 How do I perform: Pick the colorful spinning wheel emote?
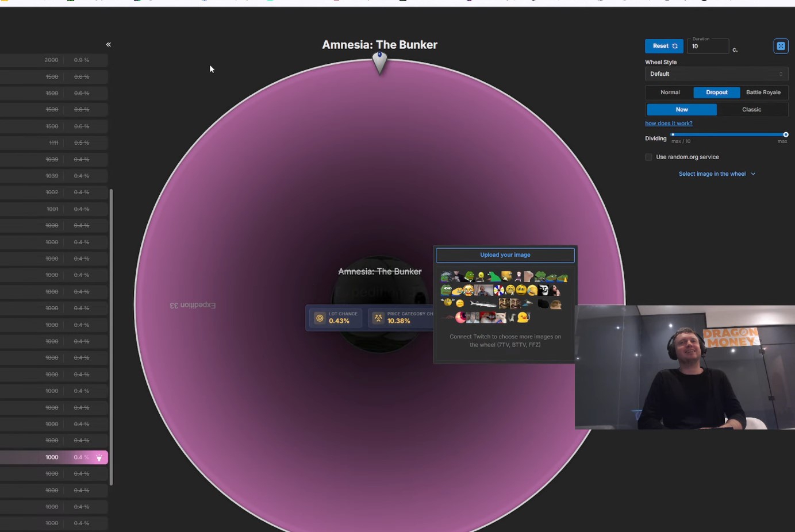tap(499, 290)
